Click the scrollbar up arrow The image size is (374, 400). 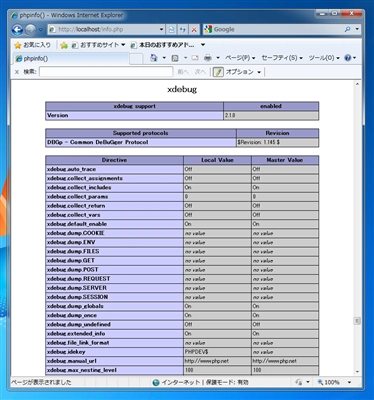357,84
